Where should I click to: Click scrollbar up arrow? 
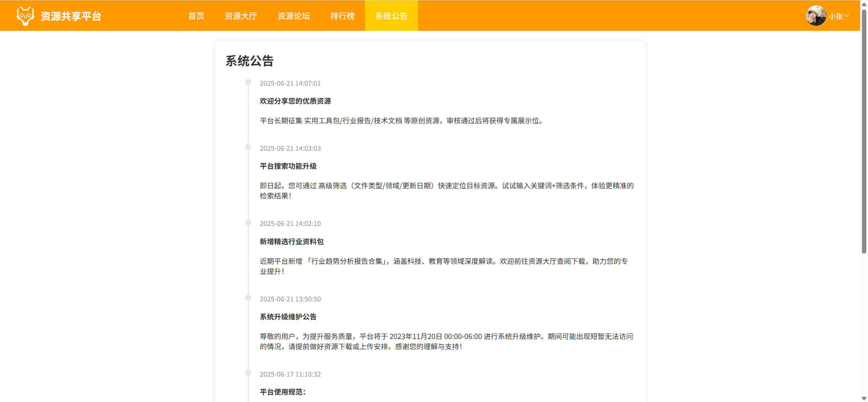pos(864,4)
